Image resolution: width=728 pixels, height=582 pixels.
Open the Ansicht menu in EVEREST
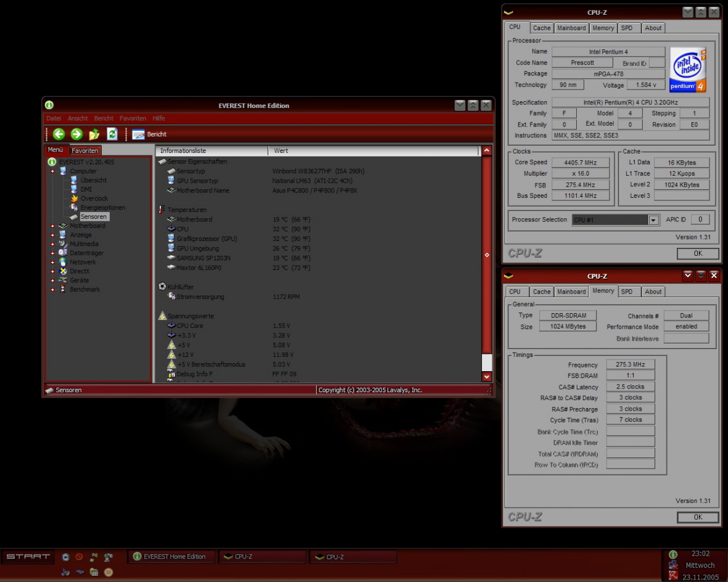click(x=78, y=118)
